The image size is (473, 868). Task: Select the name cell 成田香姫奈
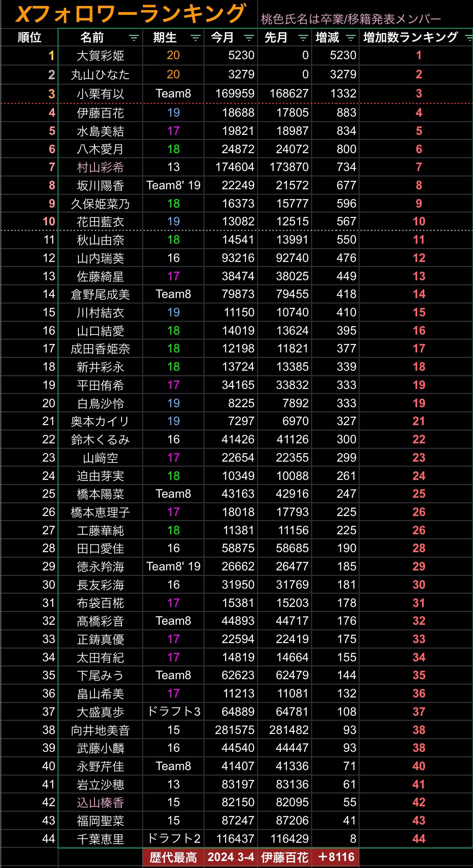pyautogui.click(x=100, y=349)
